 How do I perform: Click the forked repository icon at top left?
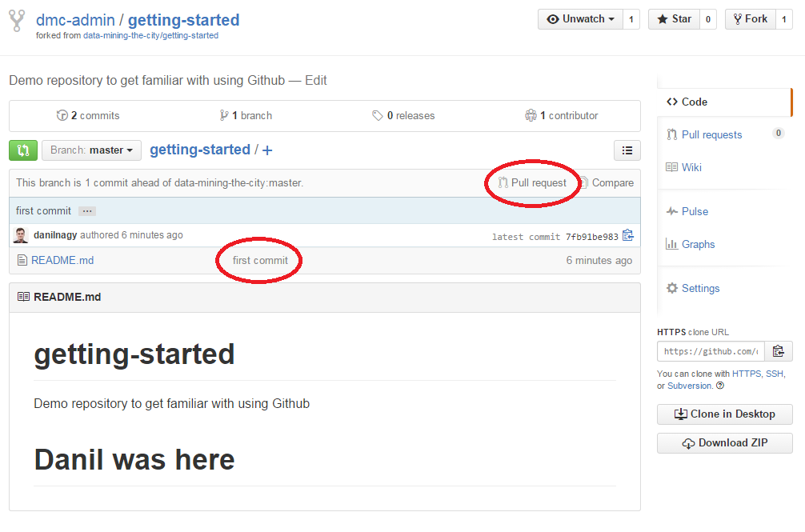[17, 21]
